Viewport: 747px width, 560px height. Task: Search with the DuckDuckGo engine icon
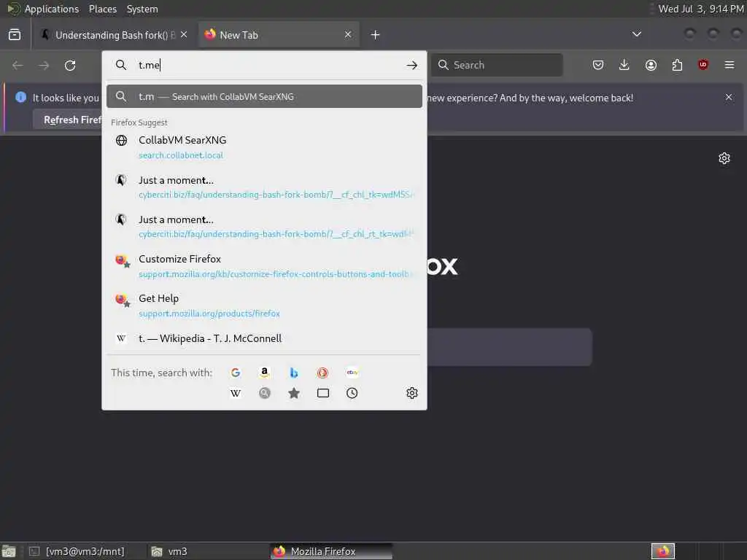[323, 373]
